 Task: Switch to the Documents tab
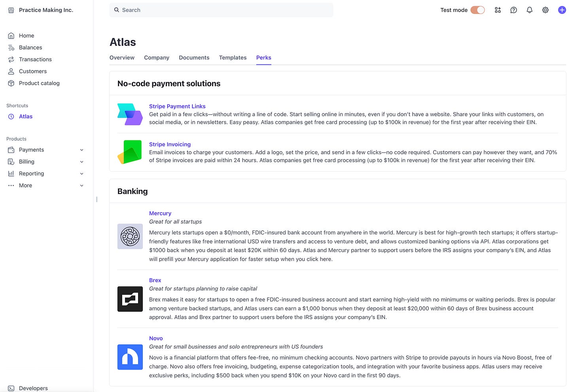pos(194,58)
